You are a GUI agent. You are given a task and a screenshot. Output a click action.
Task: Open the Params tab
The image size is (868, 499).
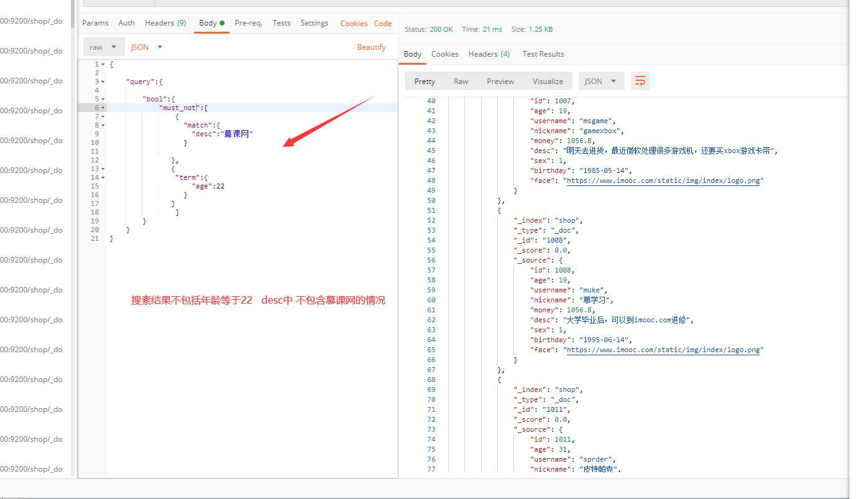(x=95, y=23)
